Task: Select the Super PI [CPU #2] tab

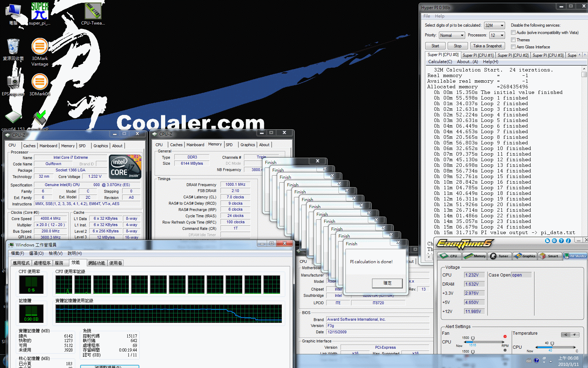Action: (x=513, y=55)
